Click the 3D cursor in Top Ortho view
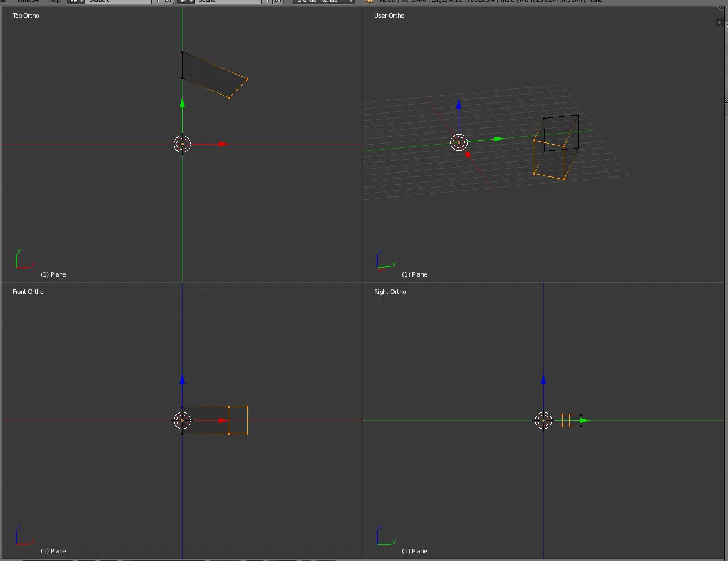Viewport: 728px width, 561px height. pos(182,144)
